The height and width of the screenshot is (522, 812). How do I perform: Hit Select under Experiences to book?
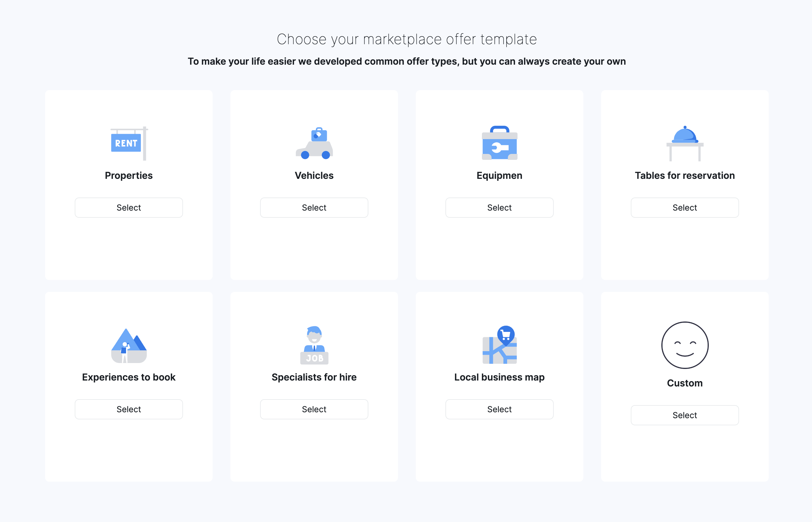click(x=129, y=409)
